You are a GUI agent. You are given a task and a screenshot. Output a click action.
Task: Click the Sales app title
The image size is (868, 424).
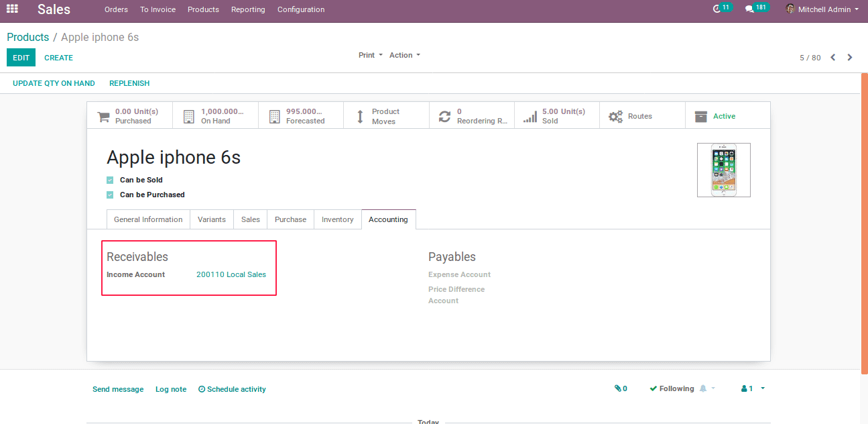coord(54,9)
